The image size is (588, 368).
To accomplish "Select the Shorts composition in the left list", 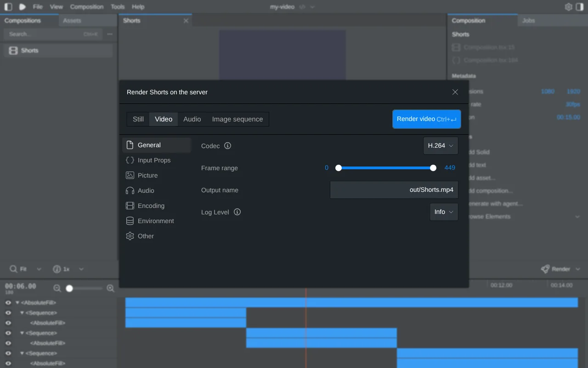I will pos(58,51).
